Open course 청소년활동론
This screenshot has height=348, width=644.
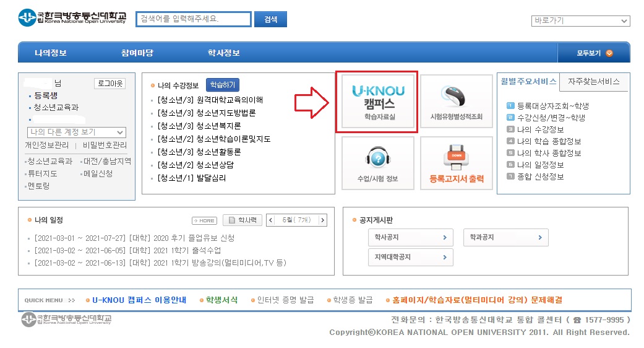pos(199,152)
